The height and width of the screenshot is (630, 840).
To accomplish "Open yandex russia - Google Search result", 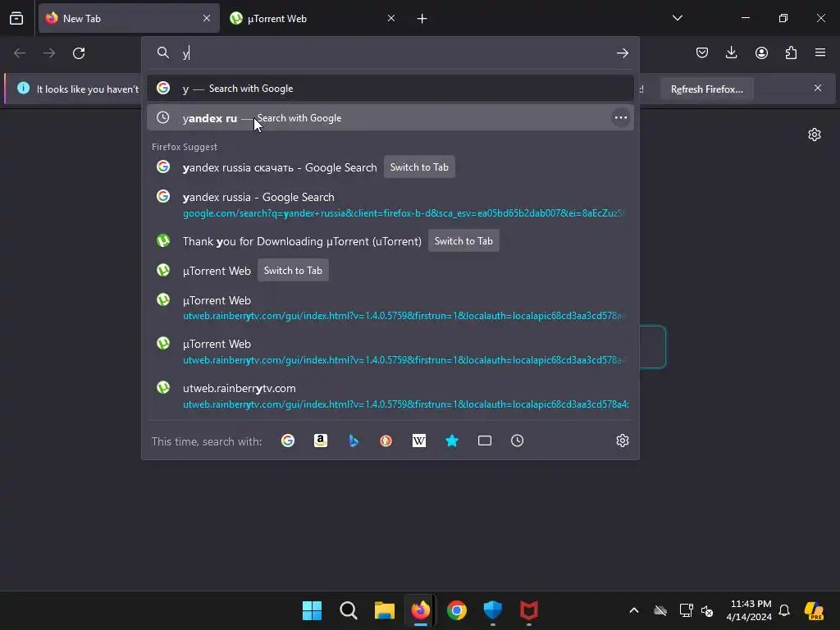I will tap(390, 204).
